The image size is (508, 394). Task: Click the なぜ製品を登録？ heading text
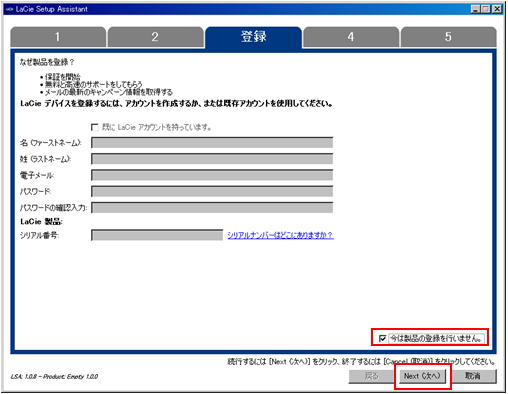click(47, 62)
